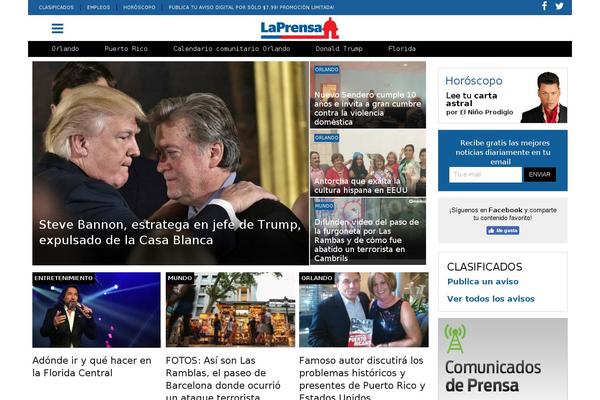Visit La Prensa's Facebook page icon
The width and height of the screenshot is (600, 400).
coord(544,6)
